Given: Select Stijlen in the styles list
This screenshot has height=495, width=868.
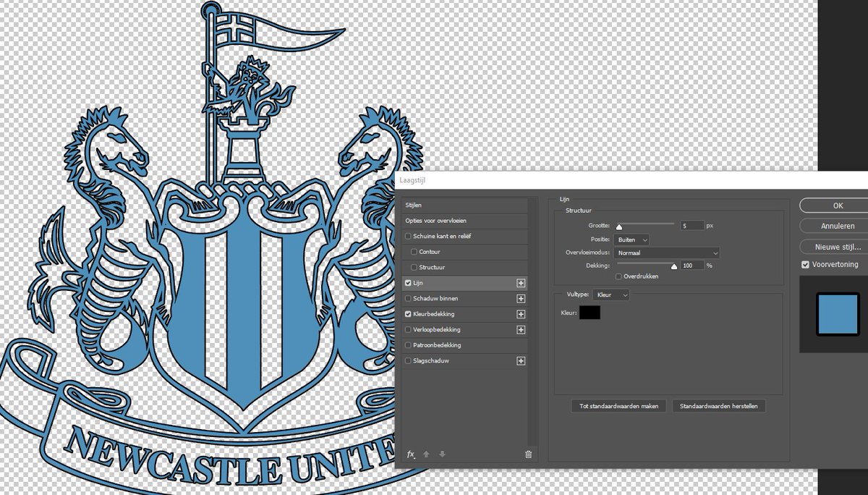Looking at the screenshot, I should point(465,206).
